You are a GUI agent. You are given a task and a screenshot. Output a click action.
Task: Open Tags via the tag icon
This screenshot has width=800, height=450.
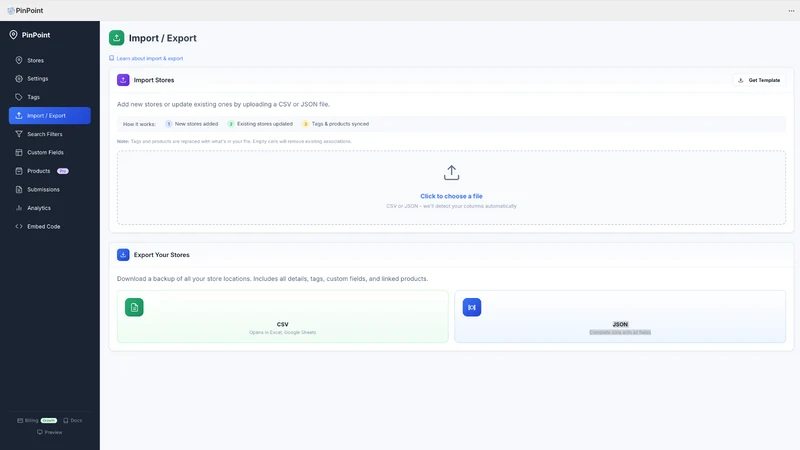click(x=19, y=97)
